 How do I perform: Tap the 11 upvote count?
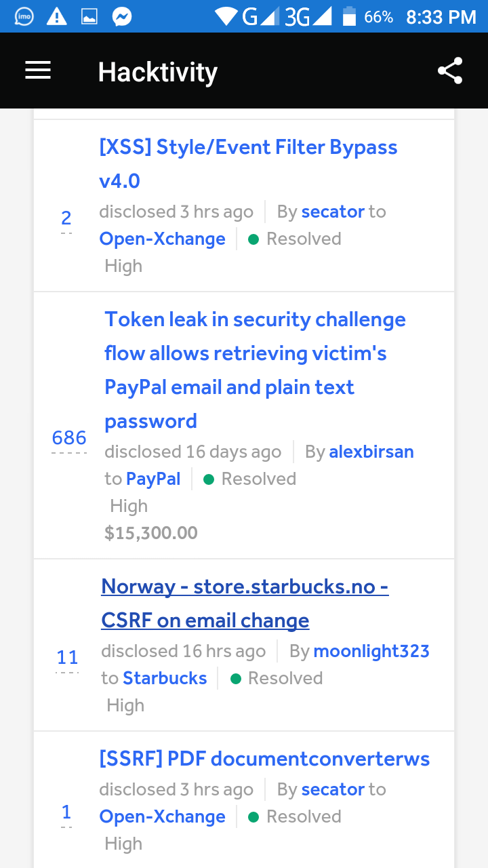tap(67, 657)
